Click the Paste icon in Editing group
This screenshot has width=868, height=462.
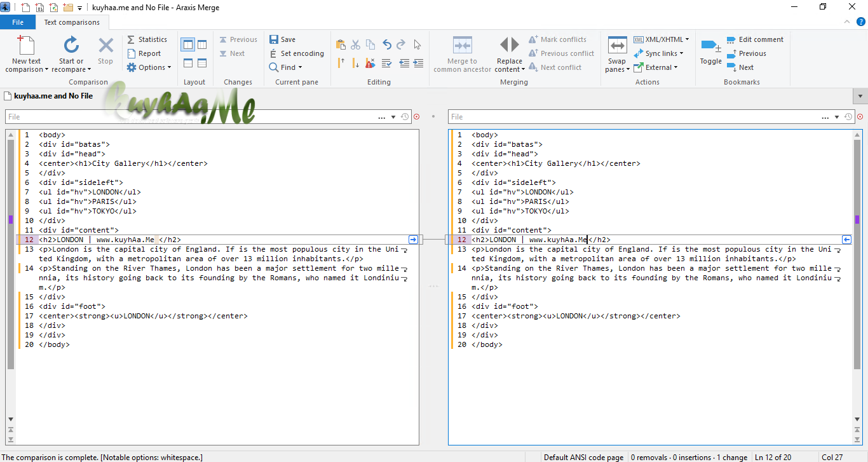[x=341, y=44]
